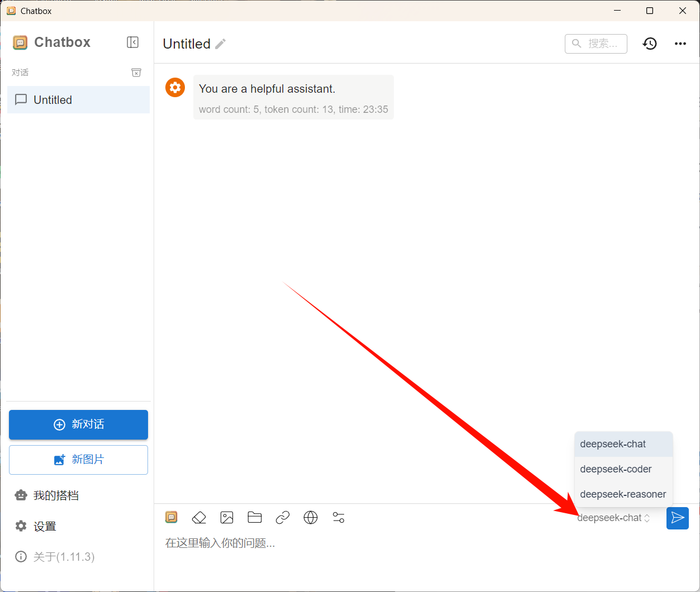
Task: Maximize the Chatbox window
Action: pos(650,11)
